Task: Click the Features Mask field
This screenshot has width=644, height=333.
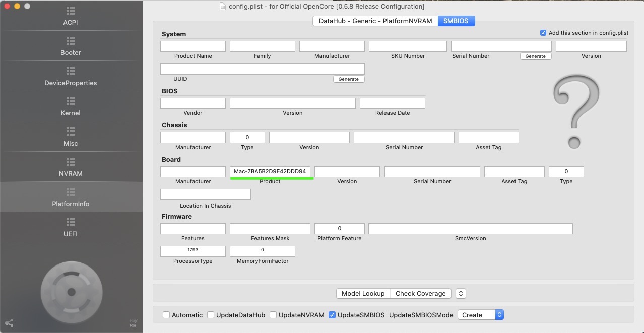Action: pos(270,229)
